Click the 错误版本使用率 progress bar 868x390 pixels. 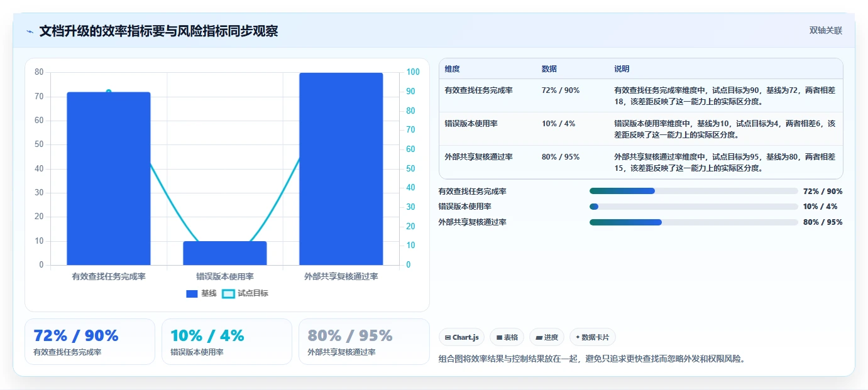pyautogui.click(x=694, y=207)
